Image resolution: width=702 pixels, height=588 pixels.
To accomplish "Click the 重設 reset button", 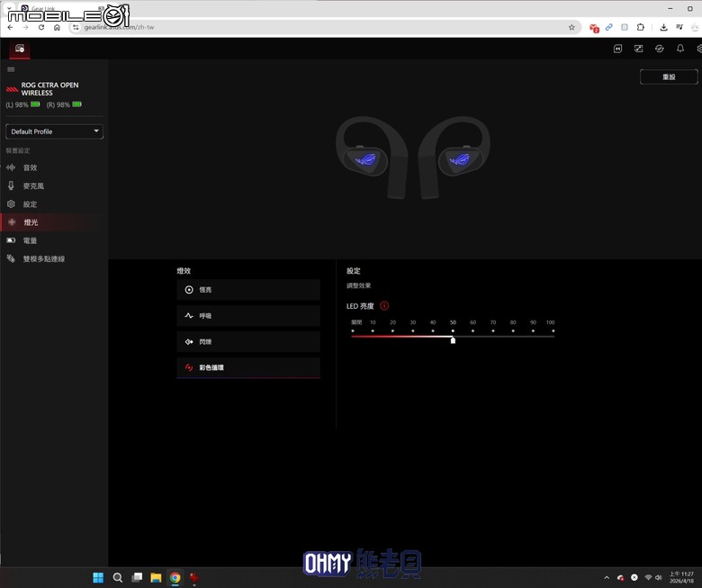I will (669, 77).
